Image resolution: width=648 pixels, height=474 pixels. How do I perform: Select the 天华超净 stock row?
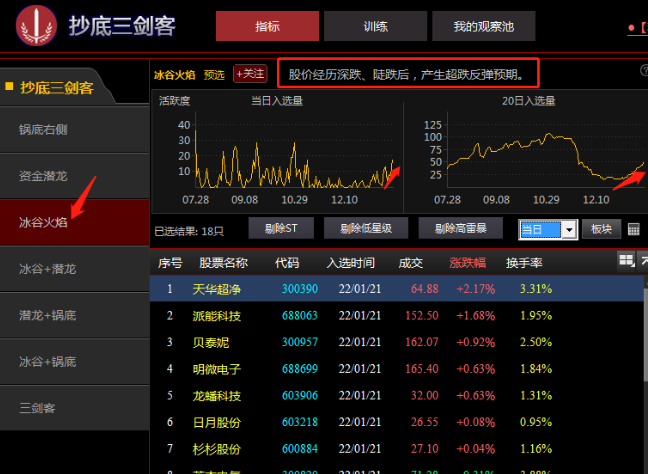397,289
